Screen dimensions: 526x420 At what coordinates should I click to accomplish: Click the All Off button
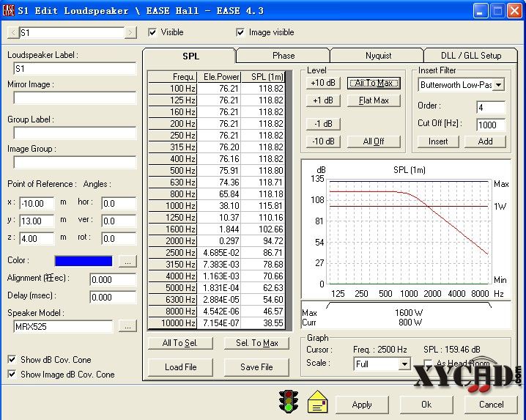click(x=374, y=141)
